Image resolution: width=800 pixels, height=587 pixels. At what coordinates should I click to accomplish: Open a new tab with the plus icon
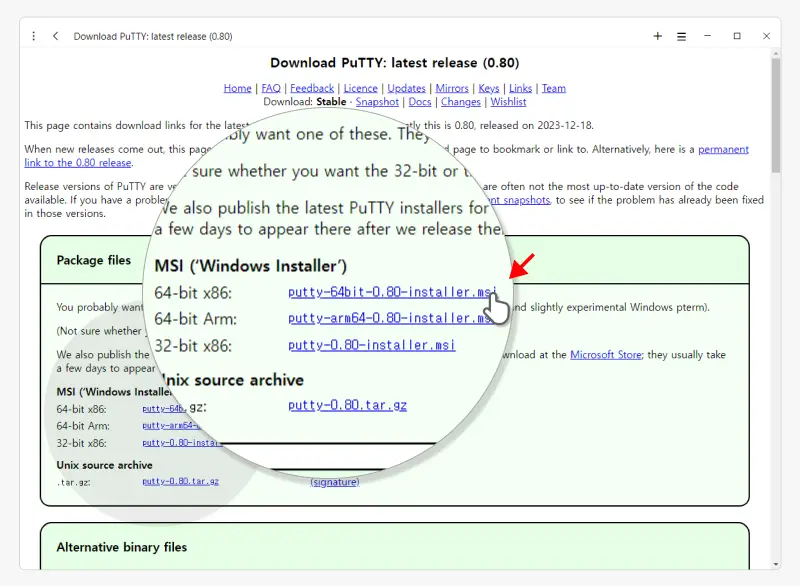tap(657, 36)
